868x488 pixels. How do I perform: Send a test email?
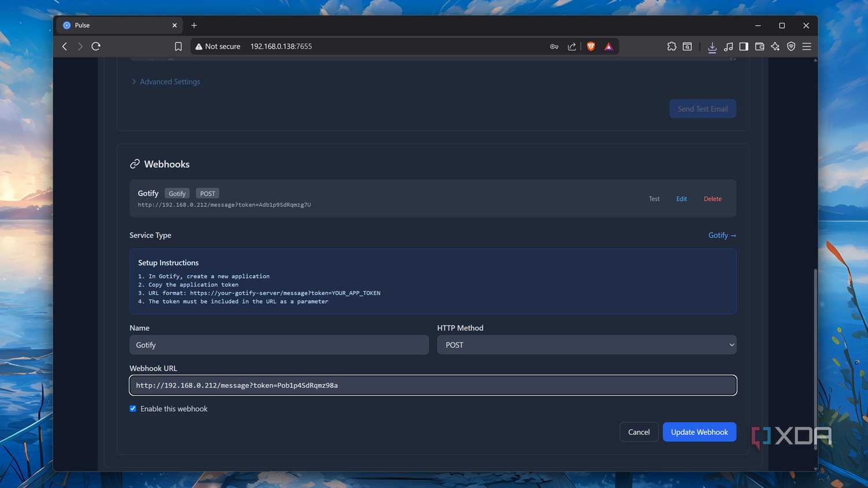pyautogui.click(x=703, y=109)
